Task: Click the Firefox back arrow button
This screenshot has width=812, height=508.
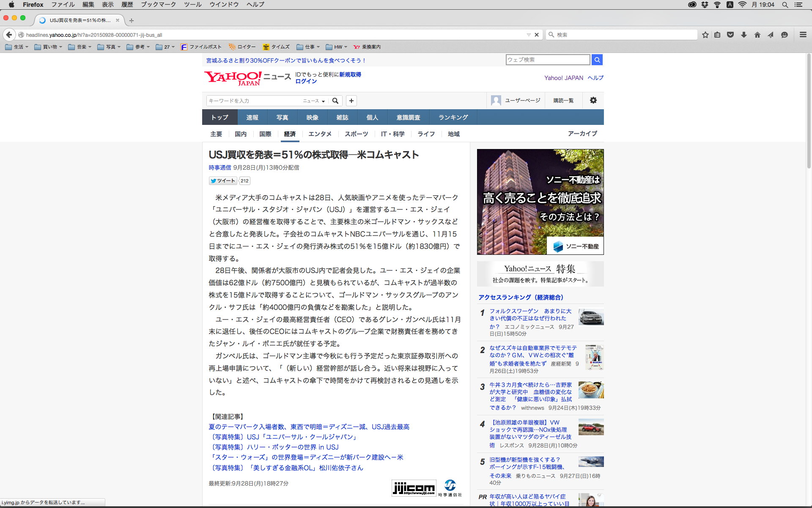Action: (9, 35)
